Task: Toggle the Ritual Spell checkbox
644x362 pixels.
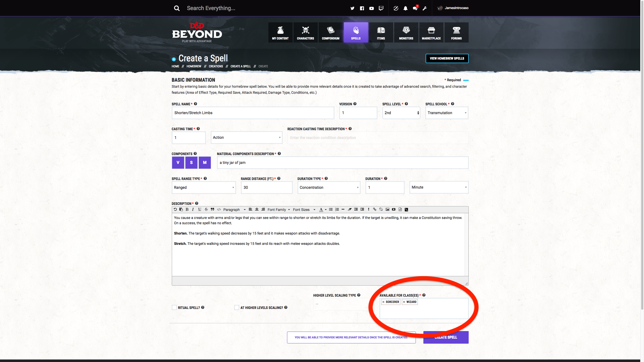Action: click(174, 308)
